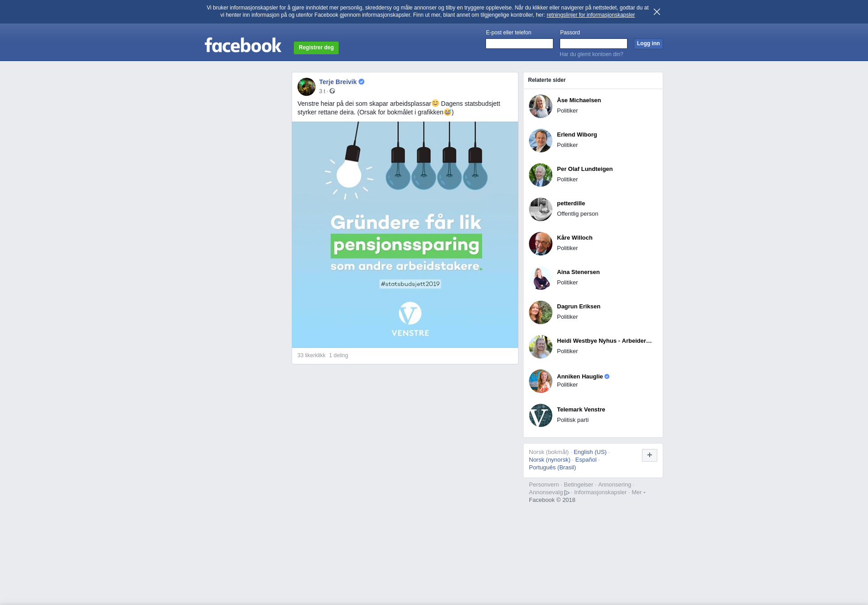Open Heidi Westbye Nyhus's profile photo
The width and height of the screenshot is (868, 605).
pos(541,347)
